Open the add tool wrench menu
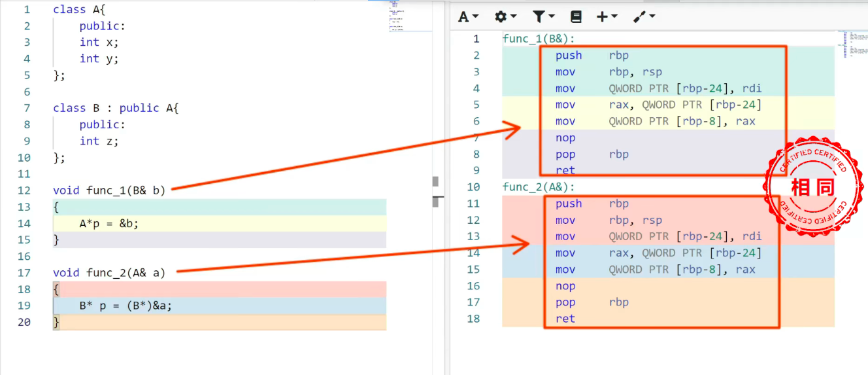Screen dimensions: 868x375 coord(644,17)
